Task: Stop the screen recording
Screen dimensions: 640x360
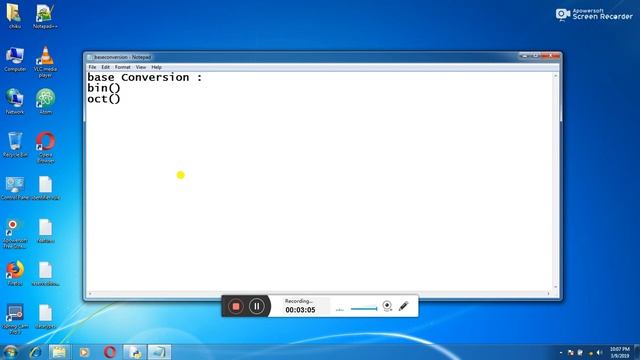Action: pyautogui.click(x=236, y=306)
